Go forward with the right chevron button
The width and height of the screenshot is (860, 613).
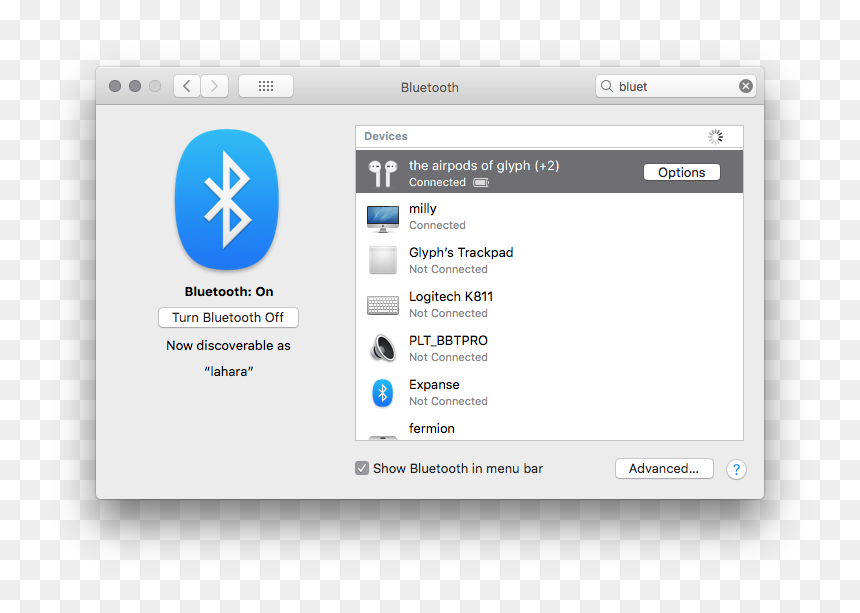tap(214, 87)
